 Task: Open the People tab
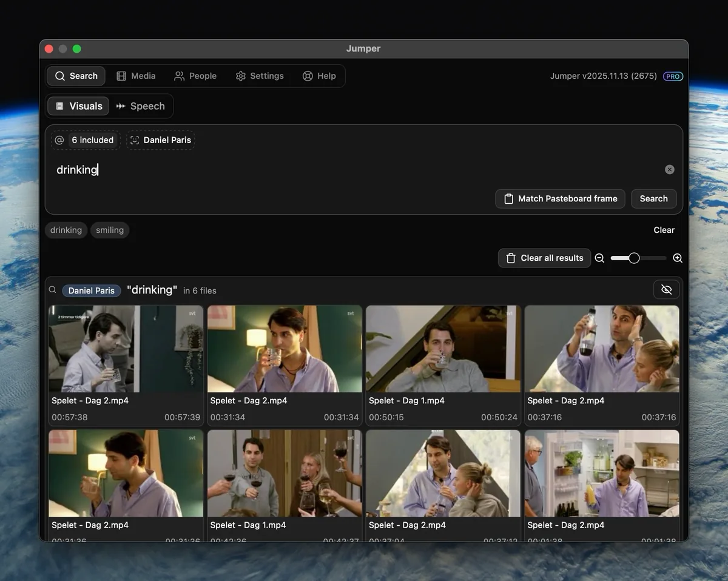click(195, 76)
